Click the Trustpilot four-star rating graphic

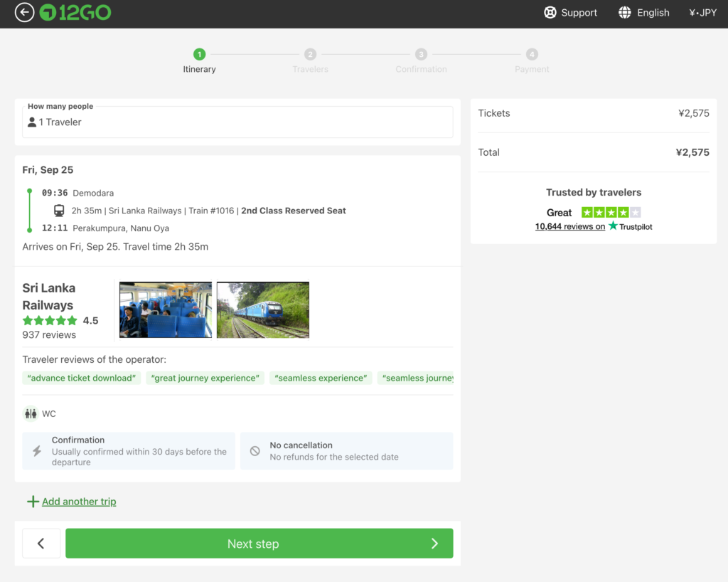pyautogui.click(x=611, y=213)
